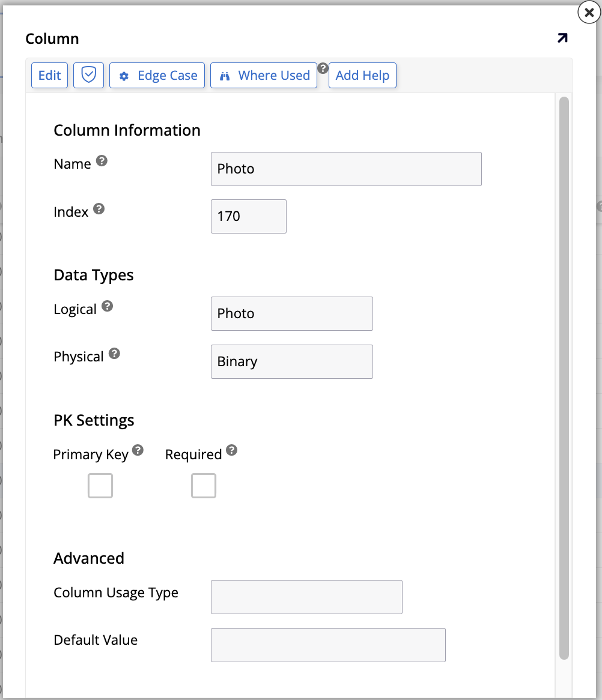The width and height of the screenshot is (602, 700).
Task: Click the Where Used button
Action: pyautogui.click(x=263, y=75)
